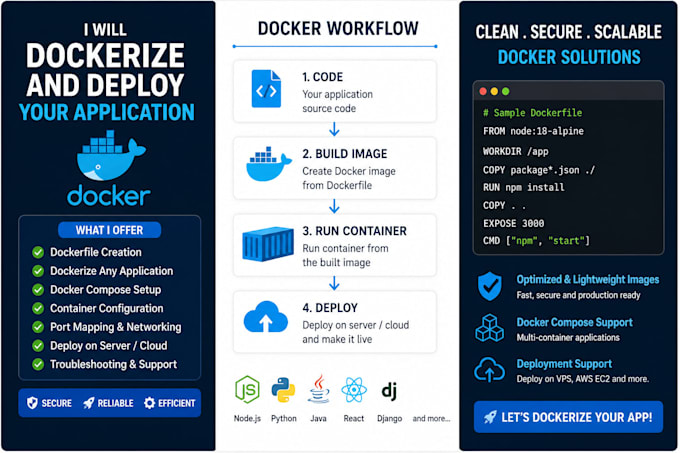680x453 pixels.
Task: Click the 'FROM node:18-alpine' code line
Action: (x=533, y=131)
